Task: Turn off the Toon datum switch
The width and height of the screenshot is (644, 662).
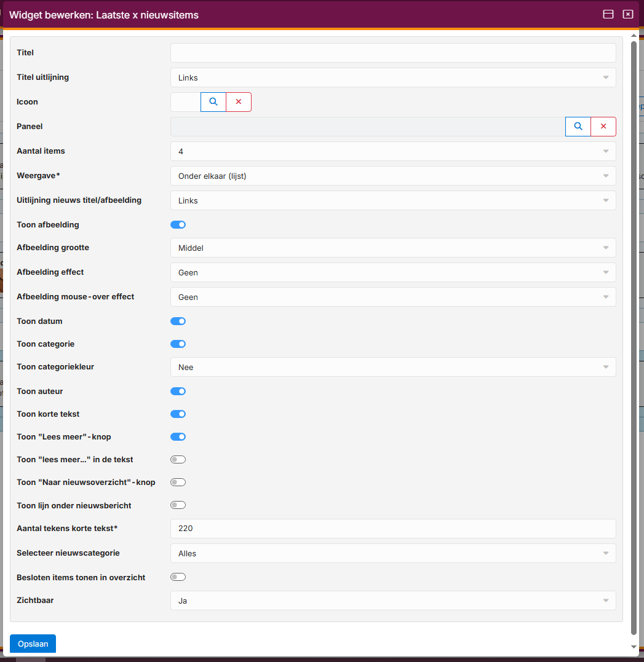Action: (178, 321)
